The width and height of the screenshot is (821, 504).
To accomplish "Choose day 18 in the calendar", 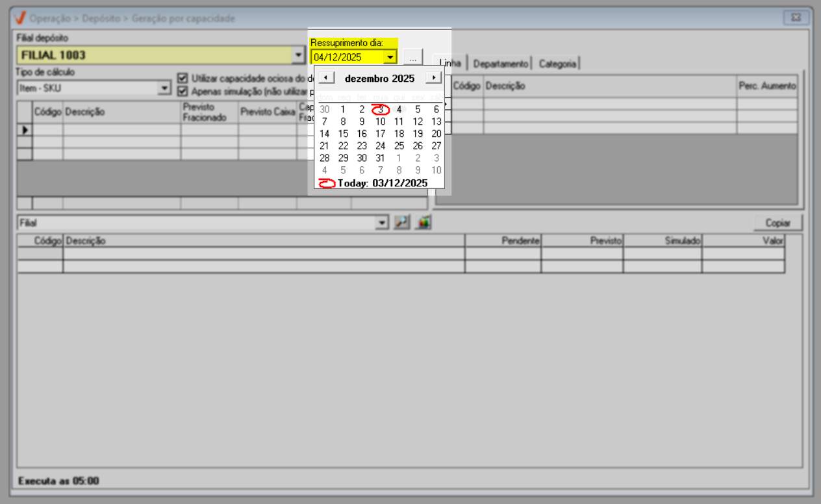I will (399, 134).
